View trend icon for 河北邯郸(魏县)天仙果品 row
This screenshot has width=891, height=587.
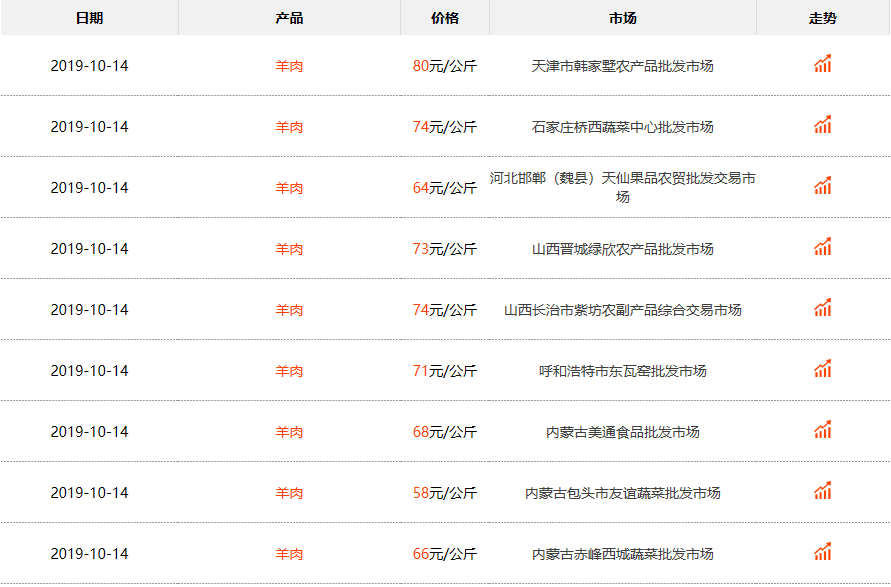[822, 185]
